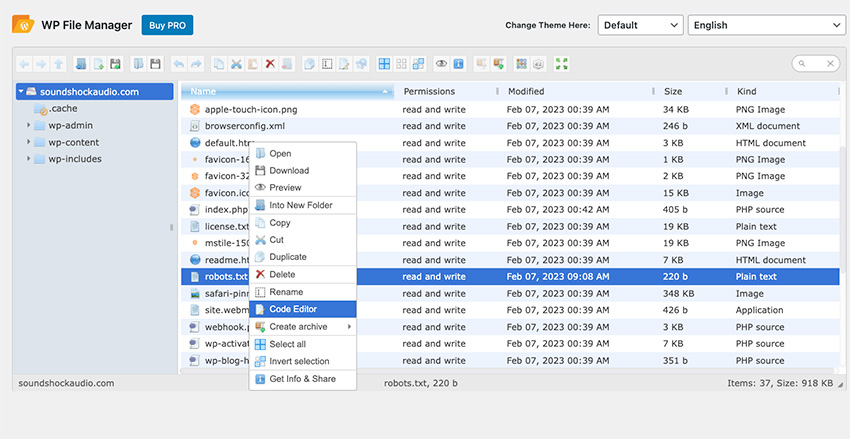Click the go-to-parent-folder up arrow icon
This screenshot has height=439, width=850.
(x=58, y=64)
